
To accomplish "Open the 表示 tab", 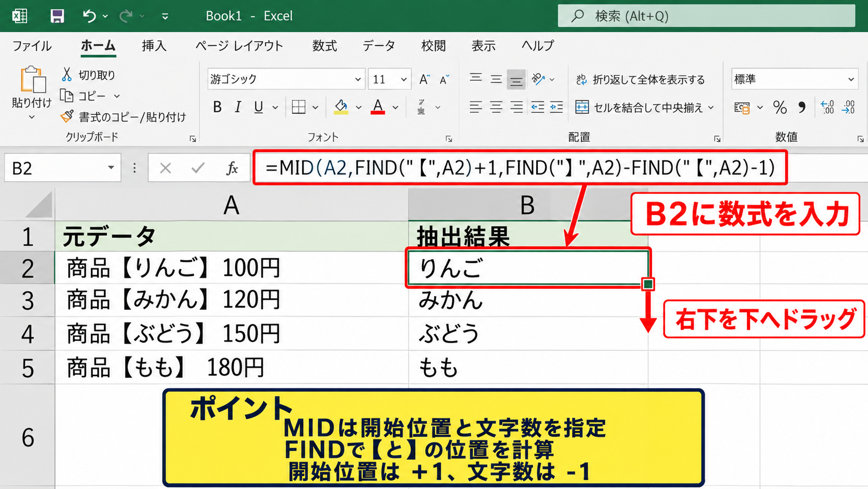I will point(483,46).
